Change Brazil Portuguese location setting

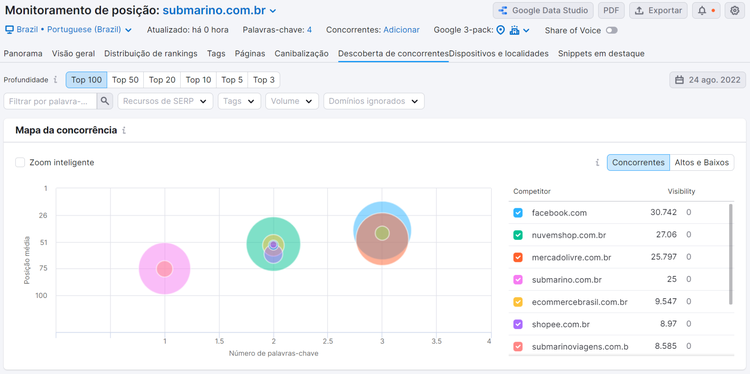(x=68, y=30)
